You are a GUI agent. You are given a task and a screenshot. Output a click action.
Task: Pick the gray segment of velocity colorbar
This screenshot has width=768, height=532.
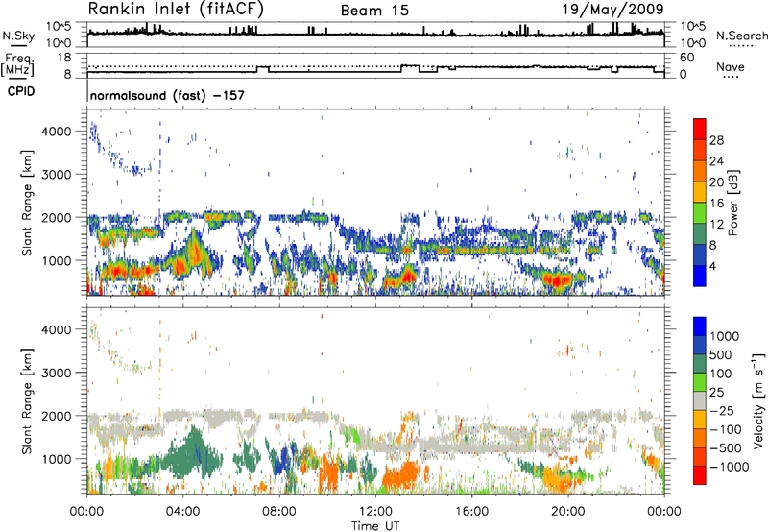click(x=700, y=401)
